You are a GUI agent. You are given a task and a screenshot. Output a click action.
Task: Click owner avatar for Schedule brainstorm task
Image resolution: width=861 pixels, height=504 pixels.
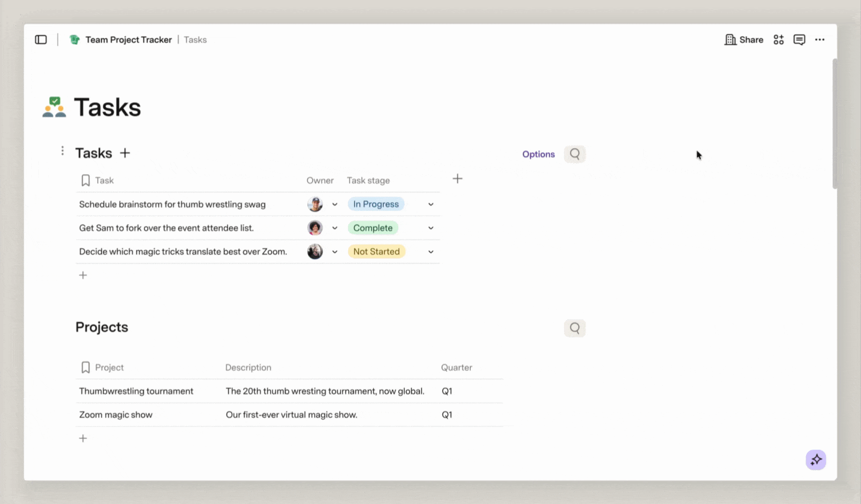315,204
